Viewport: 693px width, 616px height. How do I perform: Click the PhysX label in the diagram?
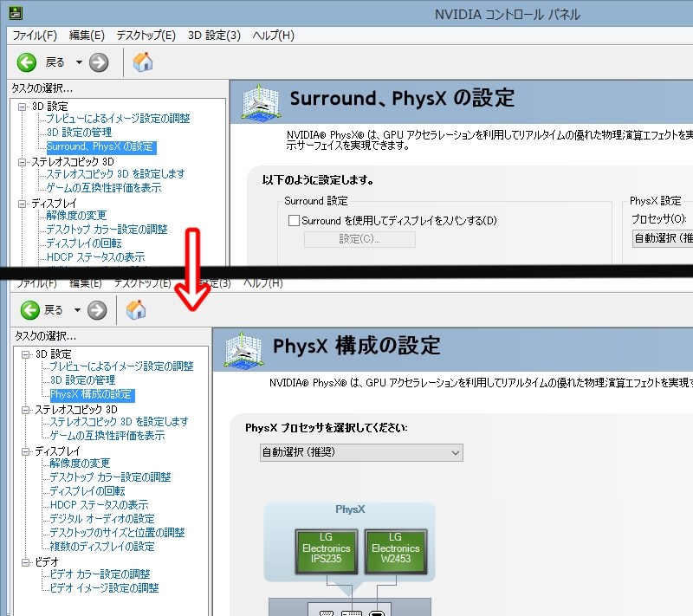[350, 509]
